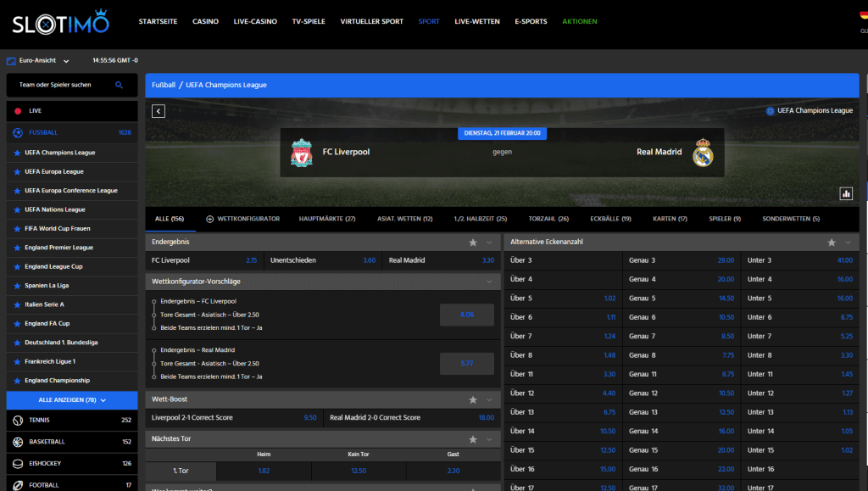Expand Alle Anzeigen (78) leagues list
This screenshot has width=868, height=491.
pos(72,400)
